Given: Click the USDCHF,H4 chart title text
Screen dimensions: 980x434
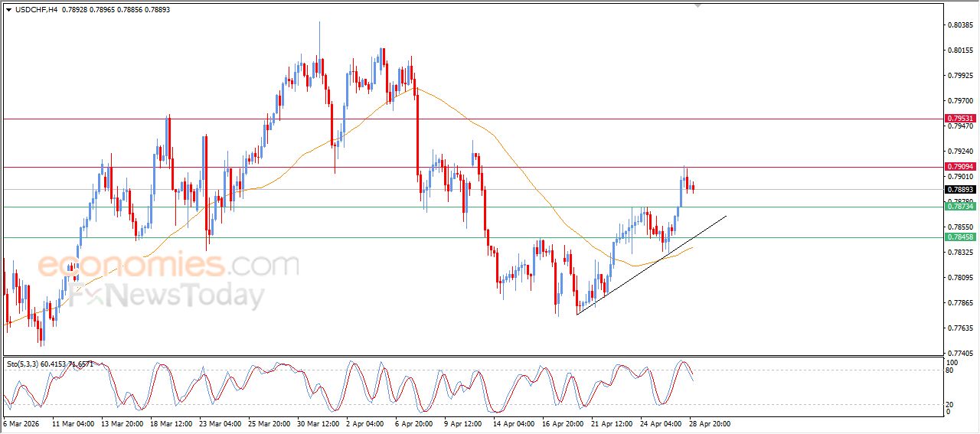Looking at the screenshot, I should click(x=37, y=9).
